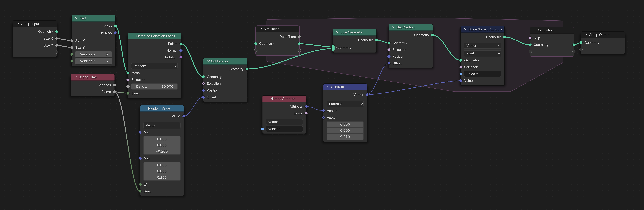Click the Rotation output socket
Screen dimensions: 644x210
tap(181, 57)
